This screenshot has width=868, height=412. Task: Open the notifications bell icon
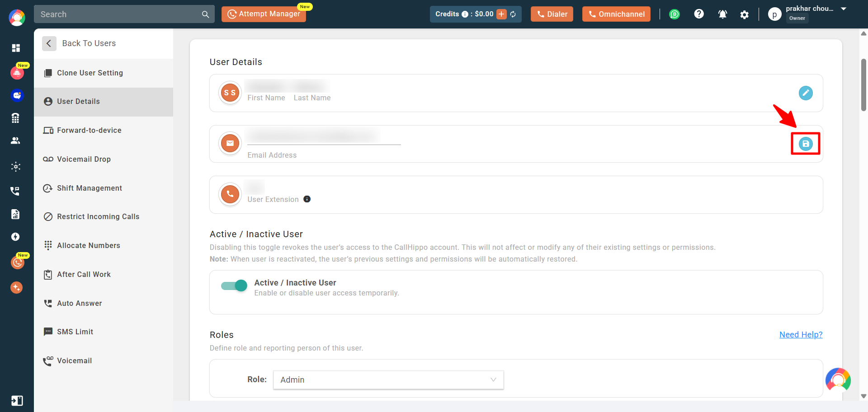[722, 14]
